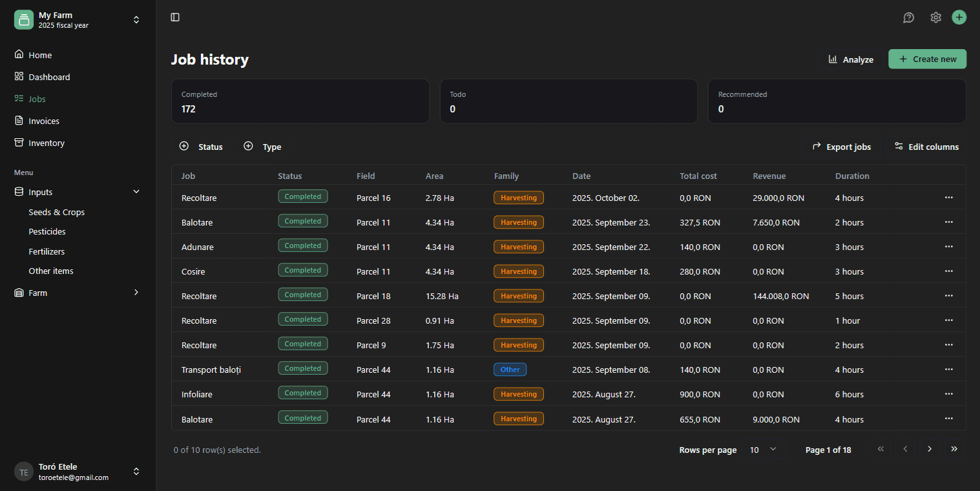Open row actions for Parcel 16 job
This screenshot has width=980, height=491.
(948, 198)
